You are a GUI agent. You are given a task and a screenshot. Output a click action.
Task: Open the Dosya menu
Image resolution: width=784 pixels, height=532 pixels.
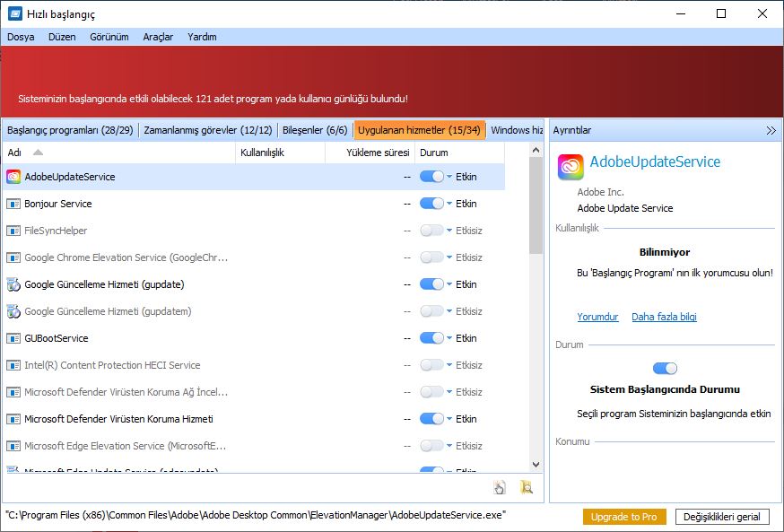point(21,37)
